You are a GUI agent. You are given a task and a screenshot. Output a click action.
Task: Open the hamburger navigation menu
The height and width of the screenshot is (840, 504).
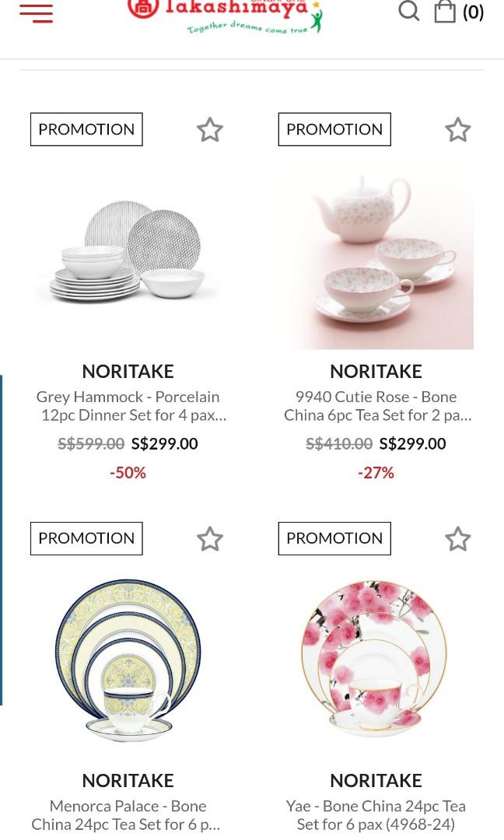pos(36,12)
